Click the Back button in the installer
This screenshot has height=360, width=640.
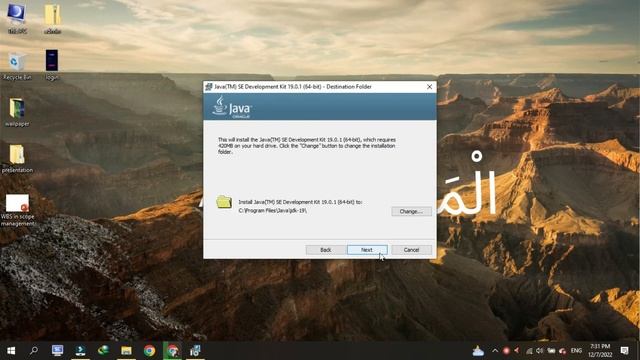point(325,250)
